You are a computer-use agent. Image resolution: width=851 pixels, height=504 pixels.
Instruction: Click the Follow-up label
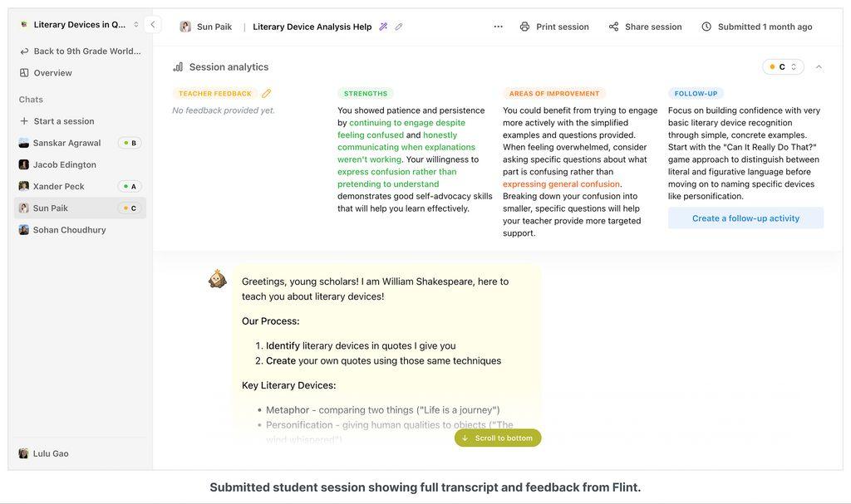[696, 93]
